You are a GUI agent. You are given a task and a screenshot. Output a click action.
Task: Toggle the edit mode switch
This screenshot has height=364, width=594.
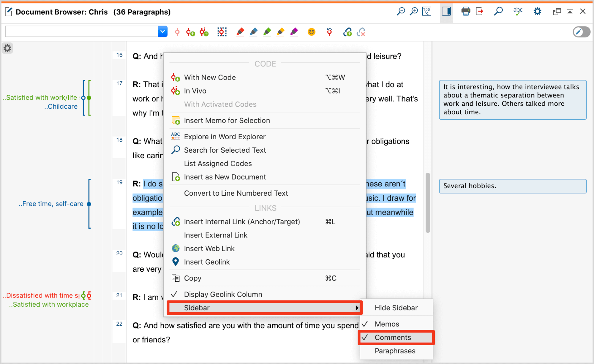point(581,32)
